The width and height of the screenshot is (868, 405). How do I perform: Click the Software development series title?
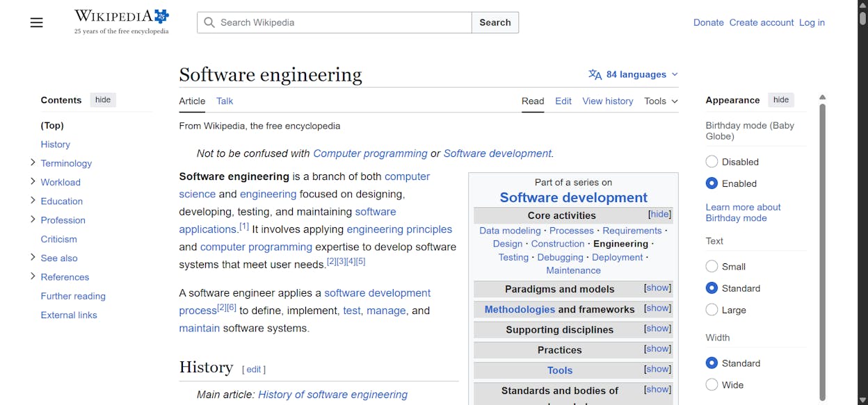point(573,197)
